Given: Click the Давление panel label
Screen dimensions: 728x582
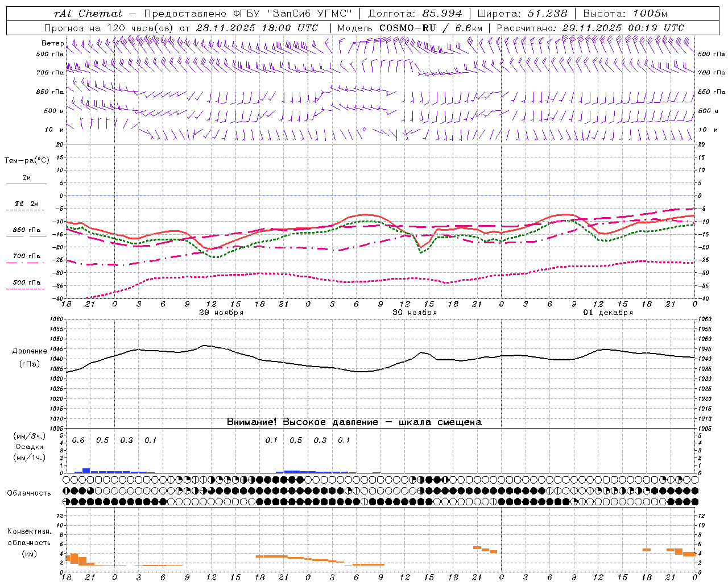Looking at the screenshot, I should tap(30, 351).
